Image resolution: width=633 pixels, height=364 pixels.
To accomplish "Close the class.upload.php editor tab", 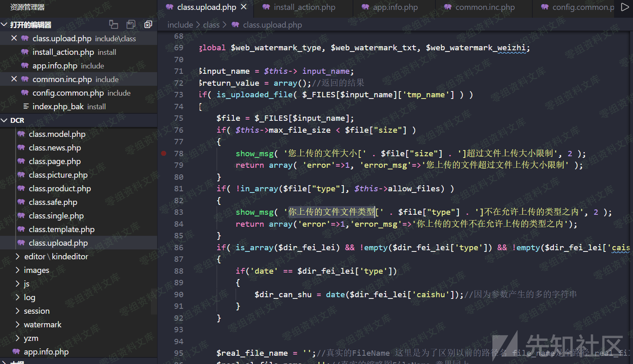I will tap(244, 7).
